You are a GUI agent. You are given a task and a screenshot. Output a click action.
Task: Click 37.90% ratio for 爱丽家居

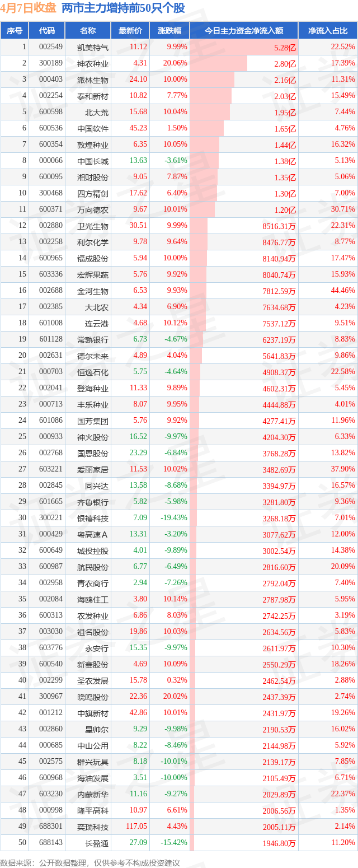tap(343, 470)
